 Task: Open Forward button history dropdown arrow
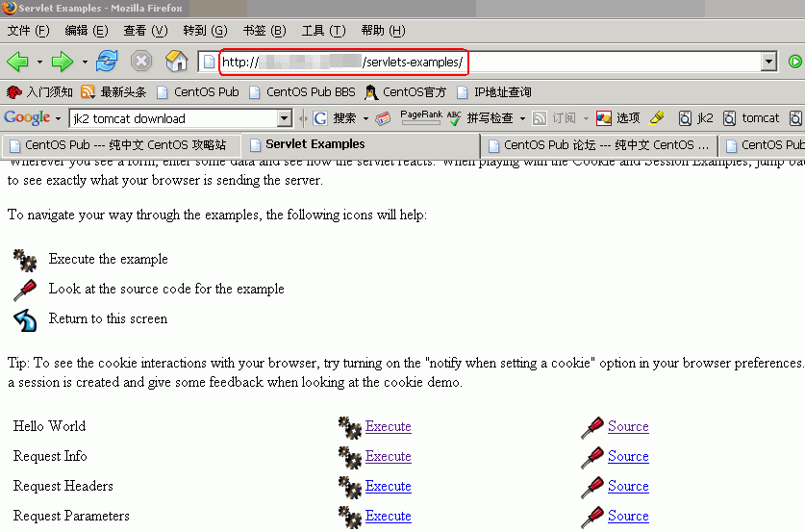tap(85, 63)
